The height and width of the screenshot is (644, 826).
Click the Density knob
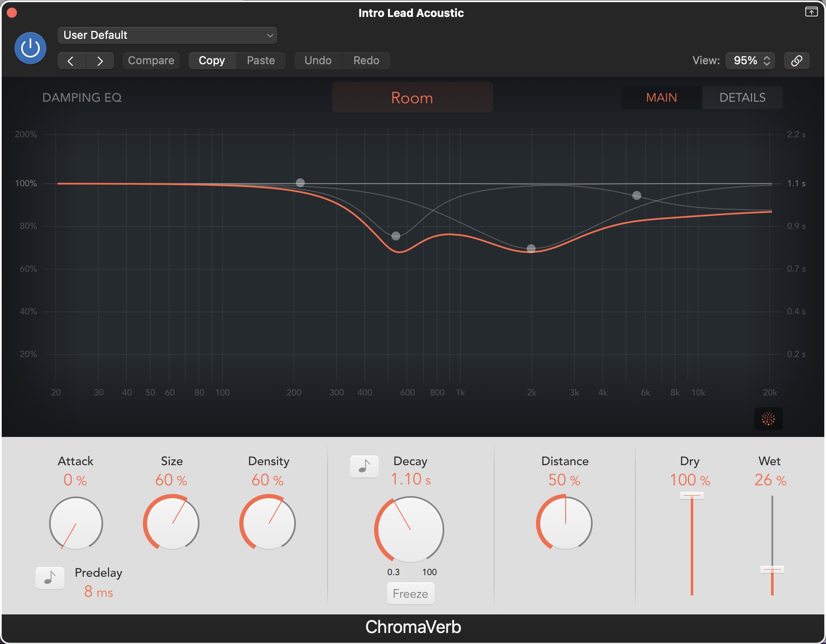268,523
